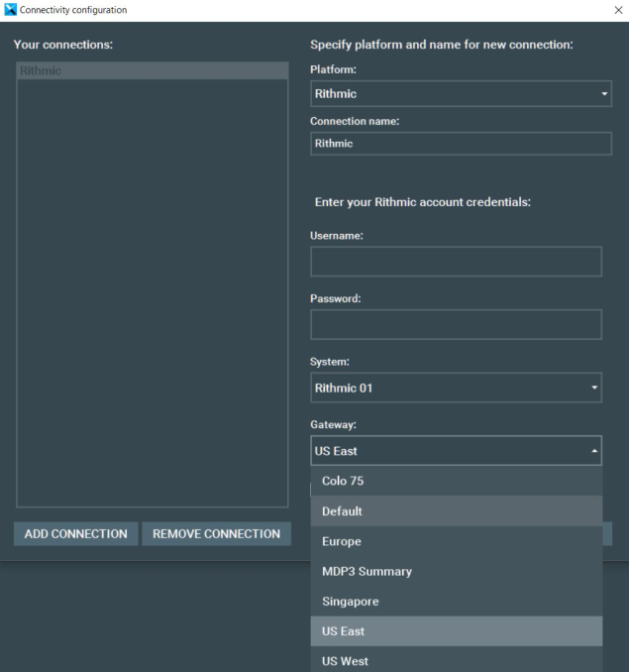This screenshot has width=629, height=672.
Task: Choose Colo 75 gateway option
Action: coord(457,481)
